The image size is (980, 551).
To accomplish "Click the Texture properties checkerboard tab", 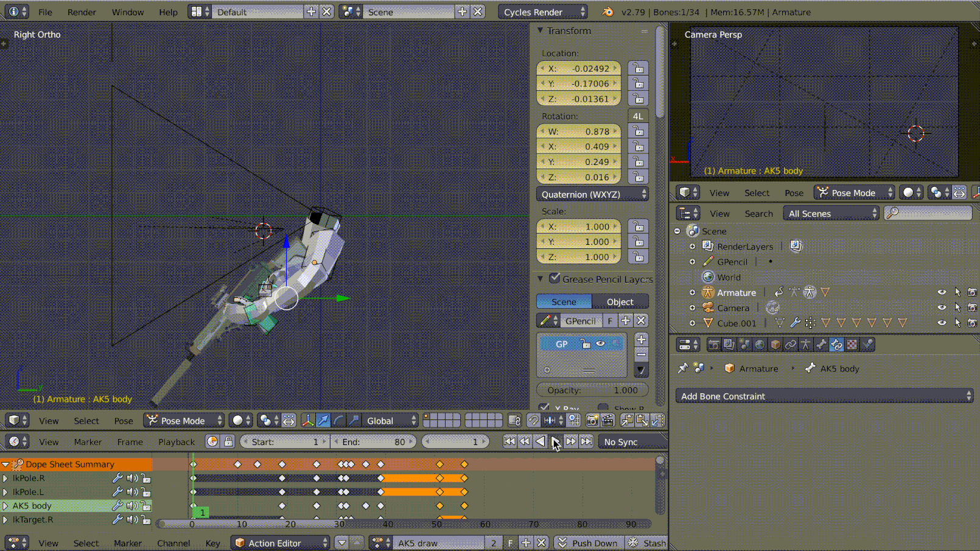I will point(852,345).
